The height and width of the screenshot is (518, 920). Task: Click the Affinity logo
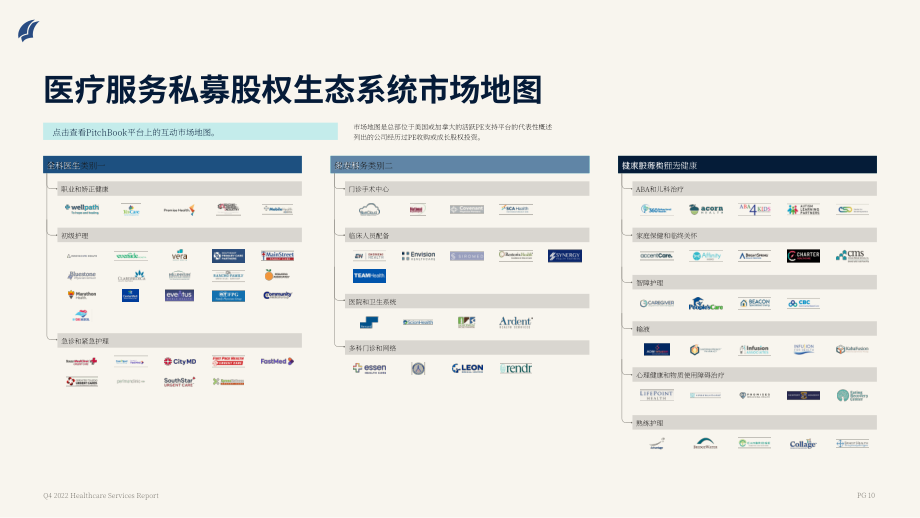(x=706, y=256)
